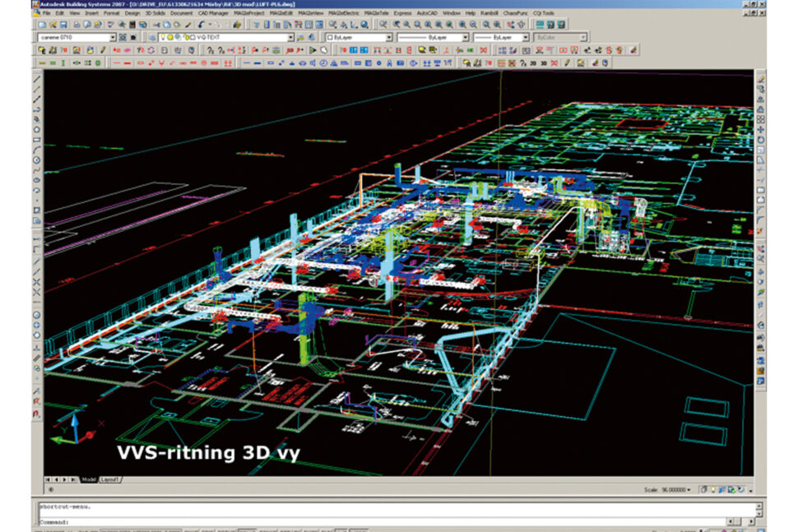The width and height of the screenshot is (798, 532).
Task: Switch to the Layout1 tab
Action: click(x=109, y=479)
